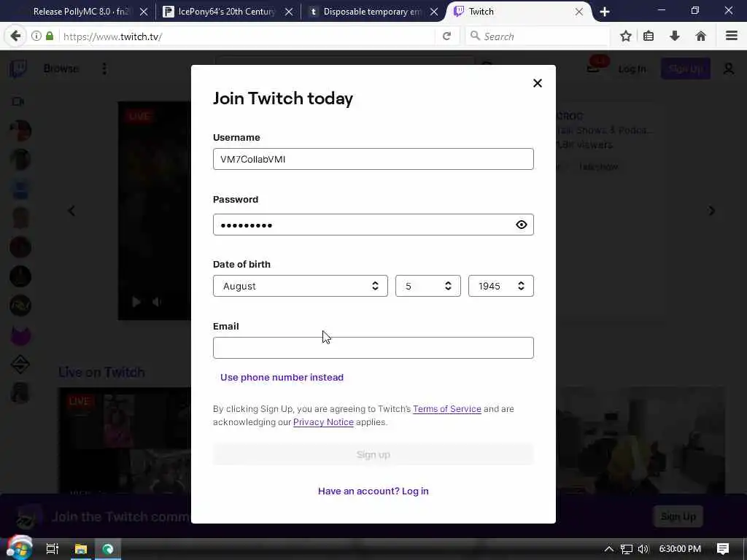Click Sign Up in Twitch header
747x560 pixels.
686,69
